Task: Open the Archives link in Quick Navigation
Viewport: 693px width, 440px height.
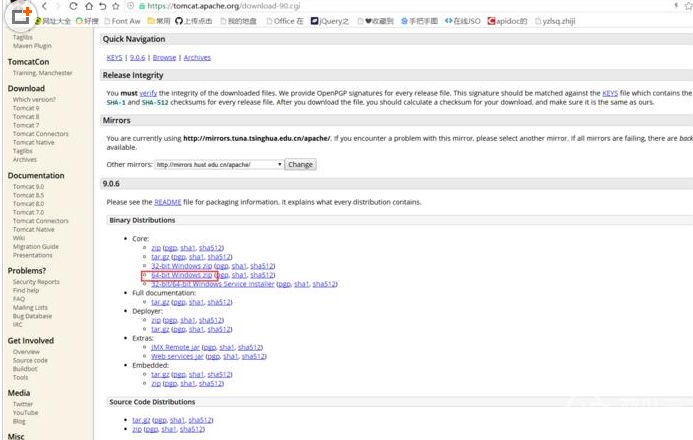Action: point(197,57)
